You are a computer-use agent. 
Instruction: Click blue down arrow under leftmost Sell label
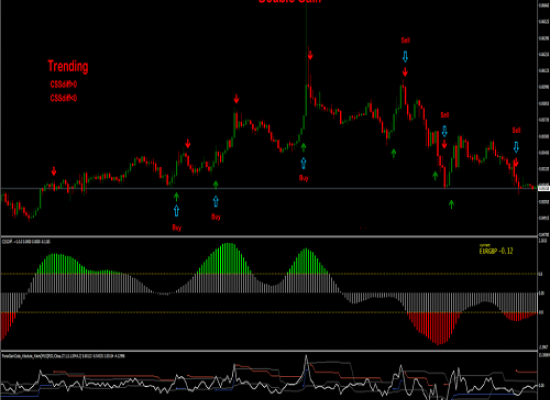[x=405, y=56]
